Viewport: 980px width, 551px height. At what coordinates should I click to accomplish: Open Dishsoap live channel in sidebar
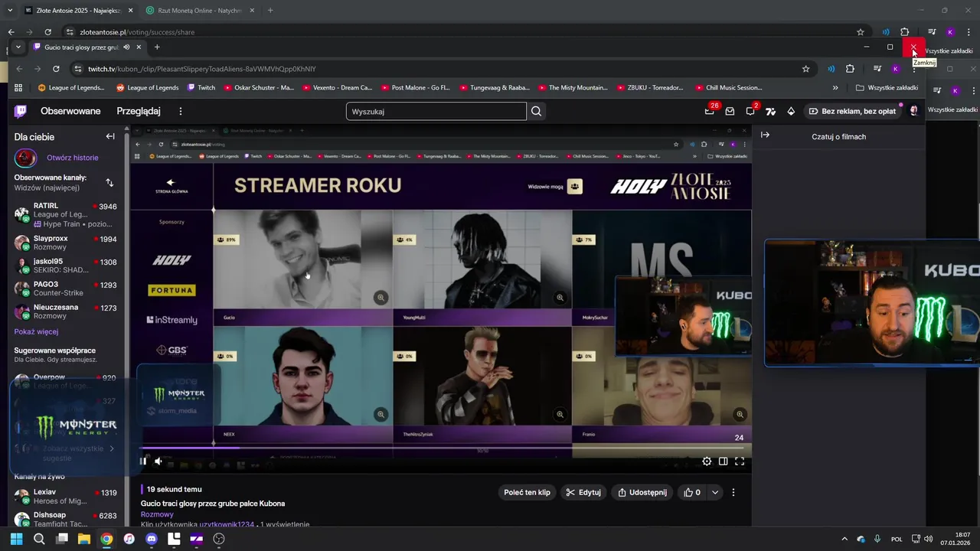click(66, 520)
